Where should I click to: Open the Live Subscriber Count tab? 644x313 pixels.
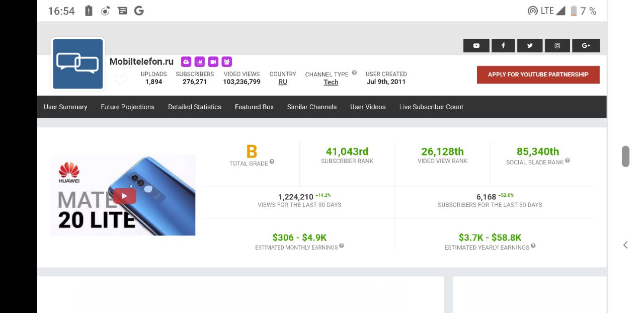tap(431, 107)
